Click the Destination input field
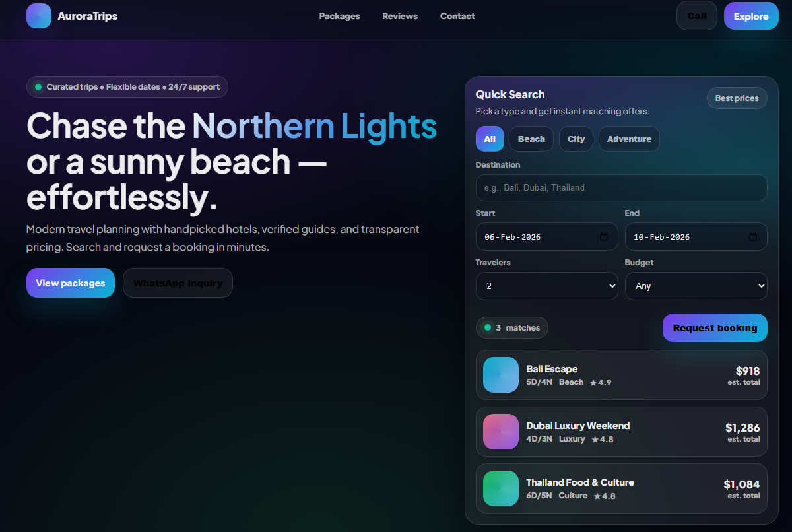Viewport: 792px width, 532px height. (621, 187)
